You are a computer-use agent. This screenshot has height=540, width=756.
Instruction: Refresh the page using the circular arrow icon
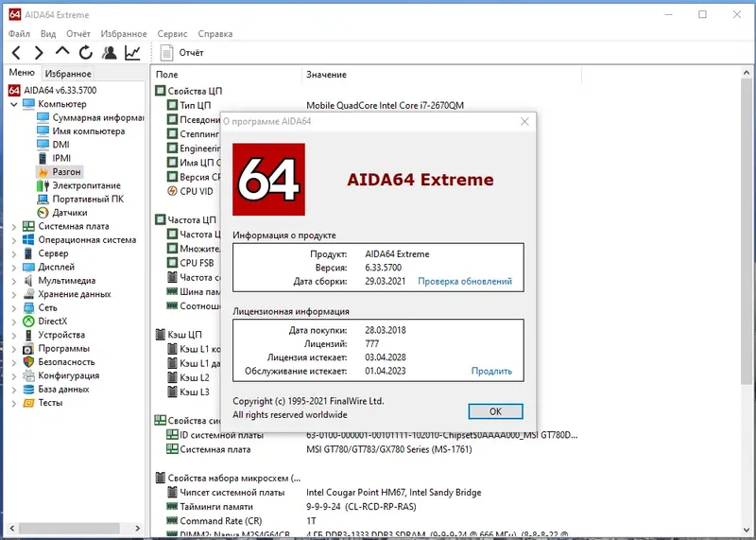[86, 52]
